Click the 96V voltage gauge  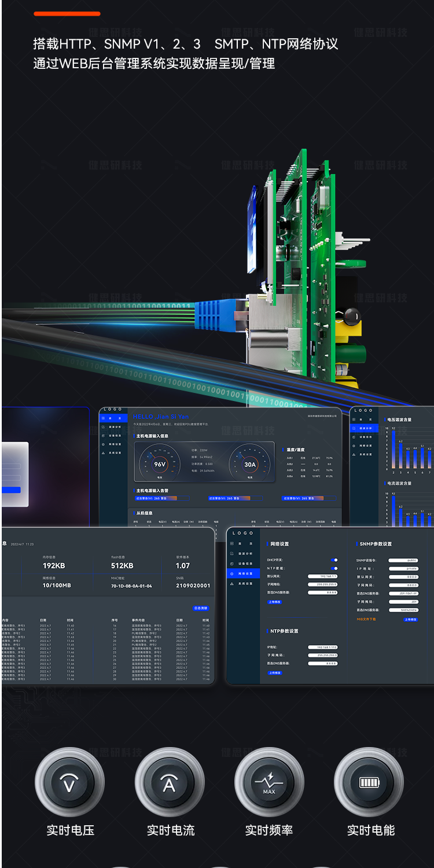tap(160, 464)
